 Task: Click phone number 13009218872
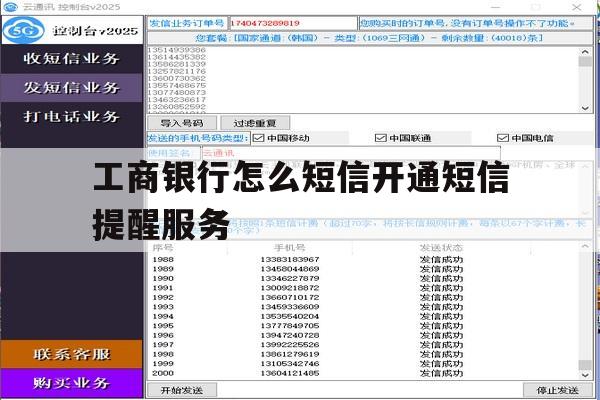click(x=290, y=288)
